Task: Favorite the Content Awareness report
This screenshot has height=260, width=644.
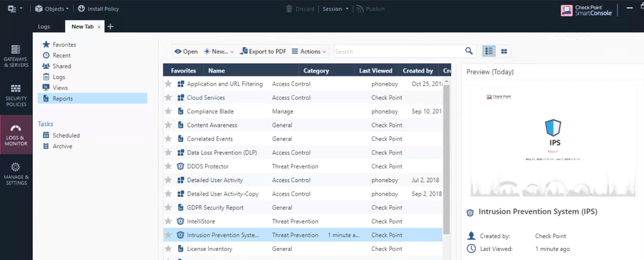Action: click(x=168, y=125)
